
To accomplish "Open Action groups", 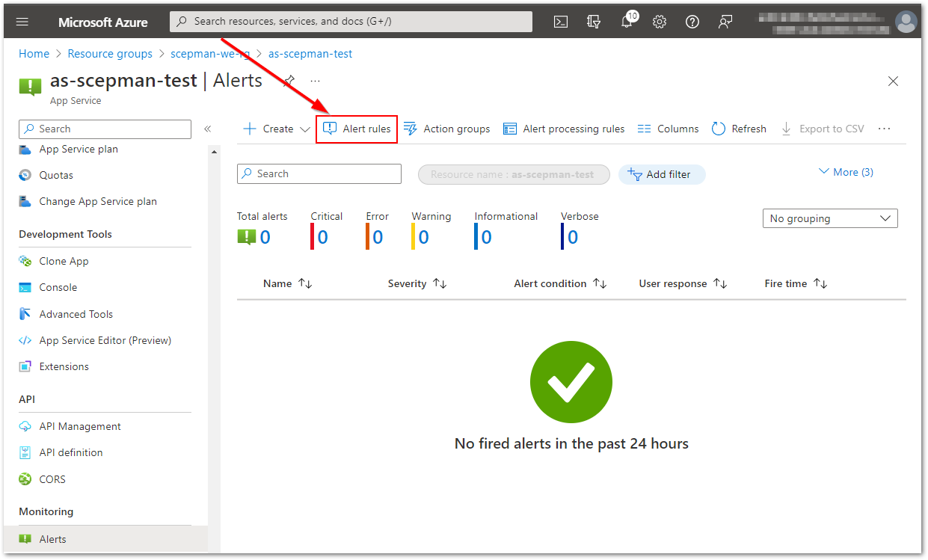I will click(x=446, y=129).
